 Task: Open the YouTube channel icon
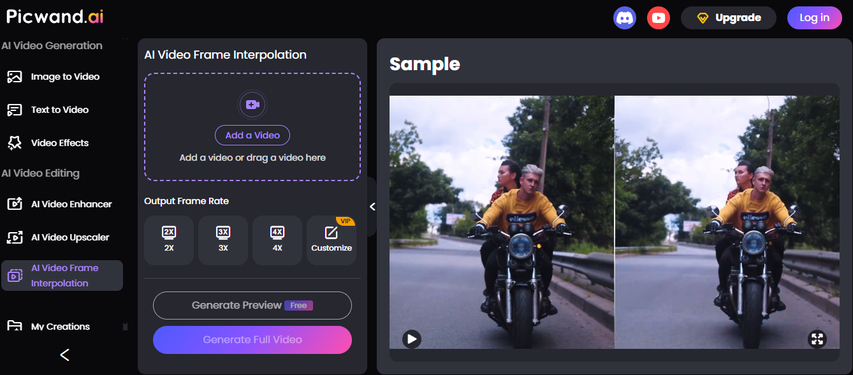coord(658,18)
